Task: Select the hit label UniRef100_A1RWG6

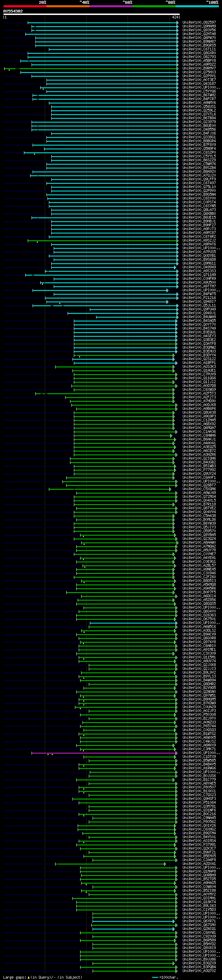Action: (x=199, y=768)
